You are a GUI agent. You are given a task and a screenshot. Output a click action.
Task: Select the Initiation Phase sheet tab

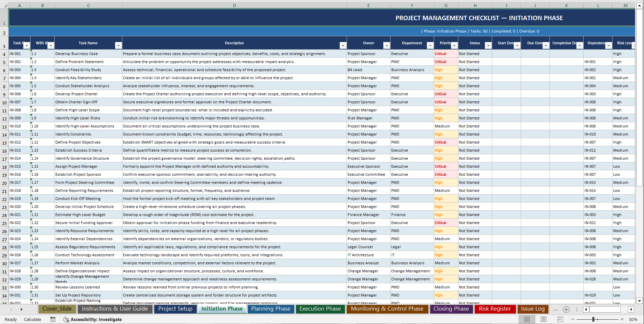click(x=222, y=309)
